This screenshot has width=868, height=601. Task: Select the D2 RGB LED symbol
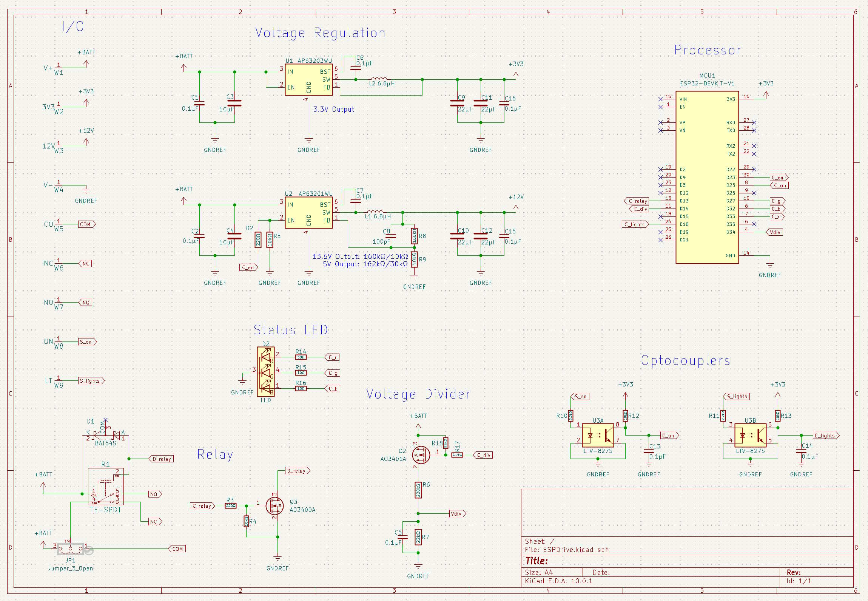point(266,372)
